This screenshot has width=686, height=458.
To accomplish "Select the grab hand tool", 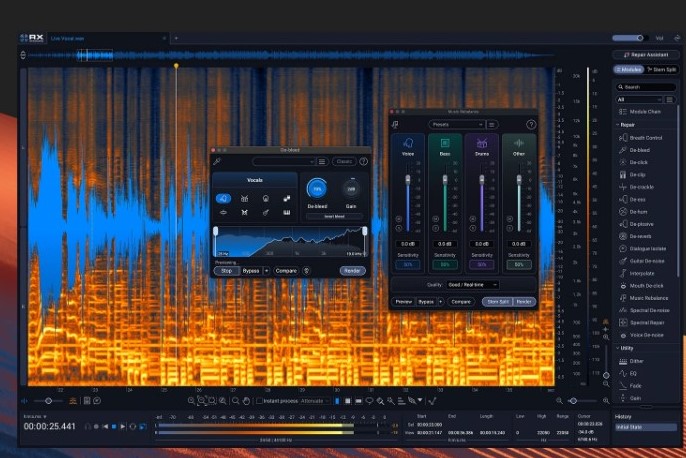I will [x=246, y=401].
